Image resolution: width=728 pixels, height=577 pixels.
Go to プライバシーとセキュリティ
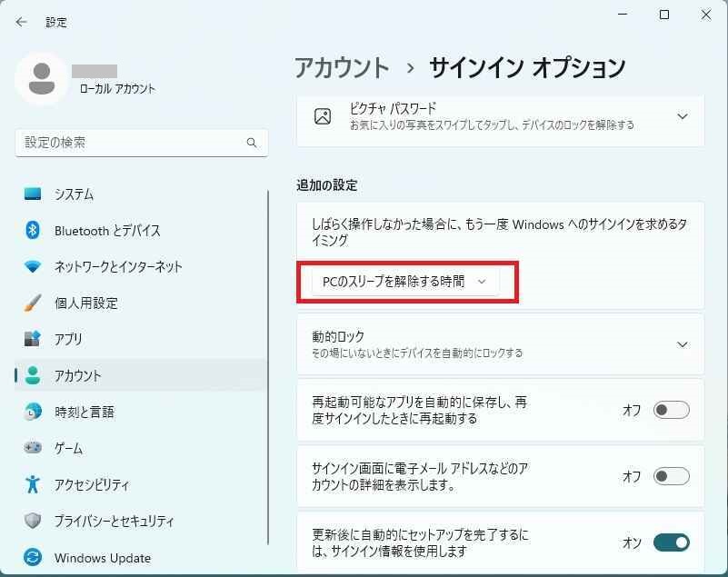[141, 521]
